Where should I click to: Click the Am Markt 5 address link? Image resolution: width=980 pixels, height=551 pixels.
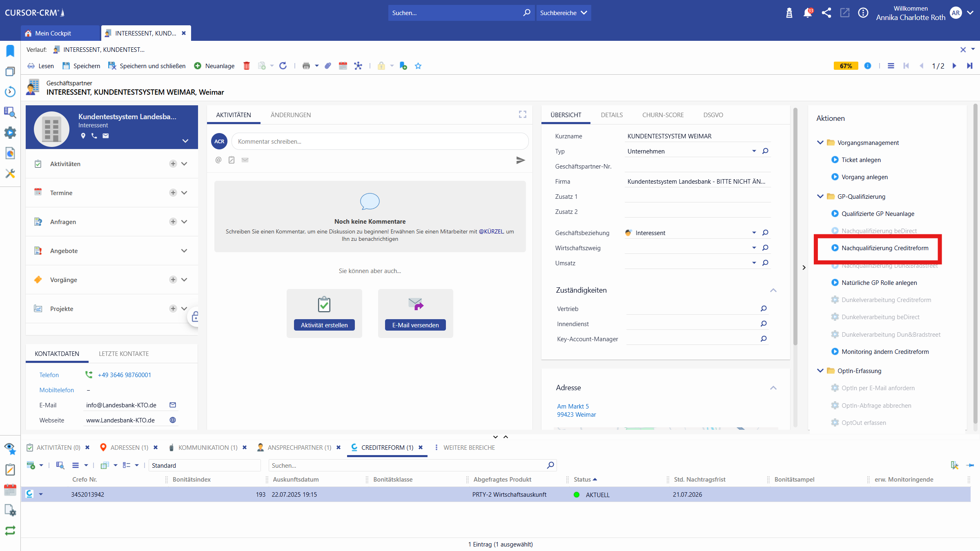pos(573,406)
